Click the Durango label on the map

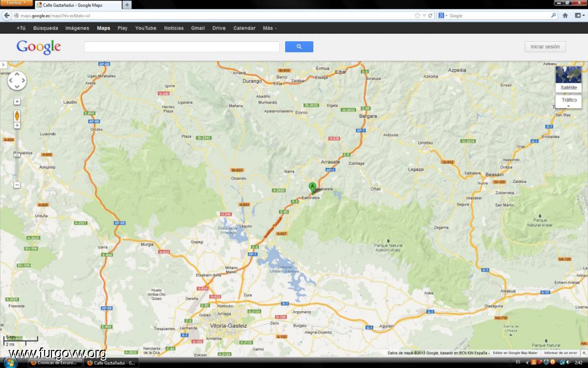253,81
